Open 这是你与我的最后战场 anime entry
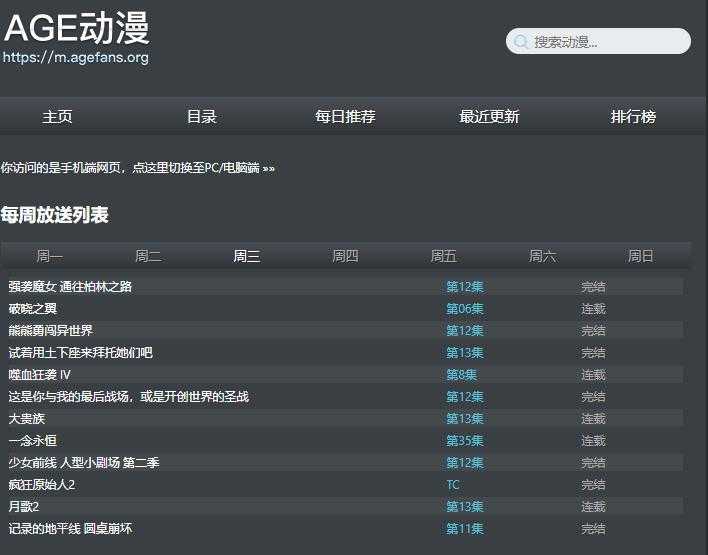The image size is (708, 555). (x=129, y=396)
